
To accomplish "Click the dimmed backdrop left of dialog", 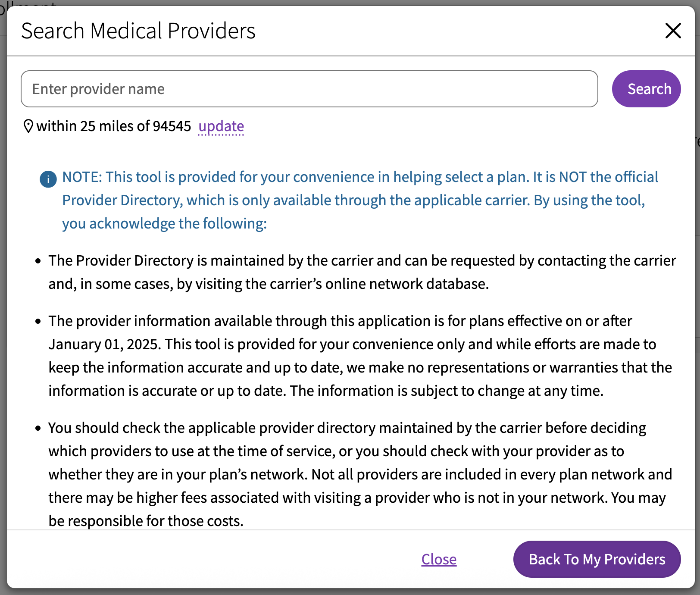I will click(3, 302).
